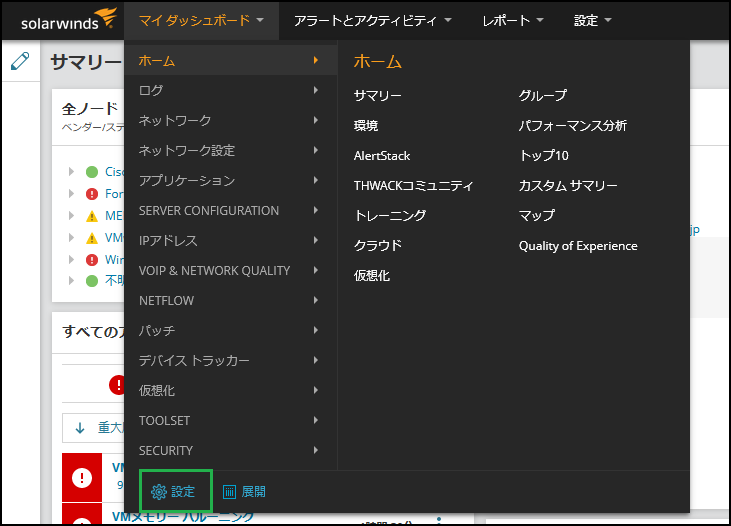Click the VMメモリー バルーニング alert link
Viewport: 731px width, 526px height.
[x=183, y=516]
